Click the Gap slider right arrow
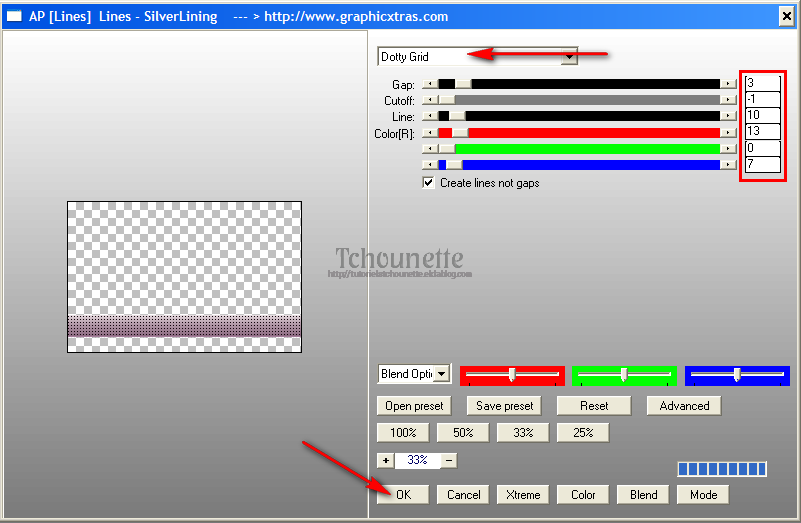The image size is (801, 523). click(x=729, y=85)
